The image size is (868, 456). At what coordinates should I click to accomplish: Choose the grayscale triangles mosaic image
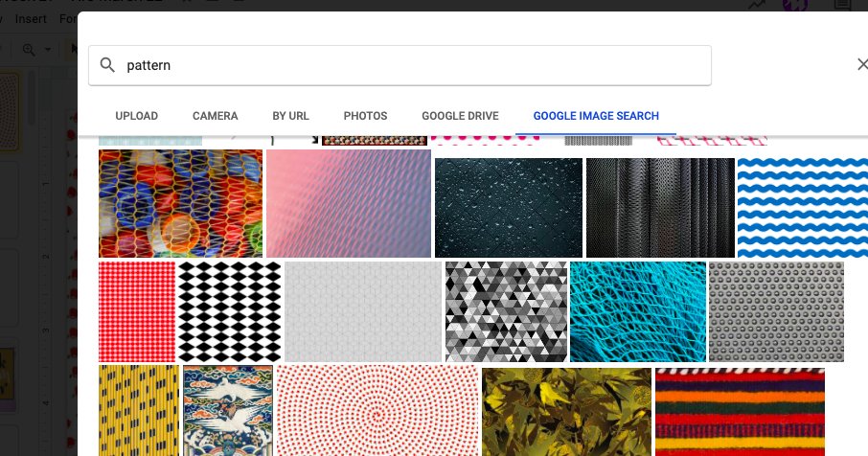[507, 311]
